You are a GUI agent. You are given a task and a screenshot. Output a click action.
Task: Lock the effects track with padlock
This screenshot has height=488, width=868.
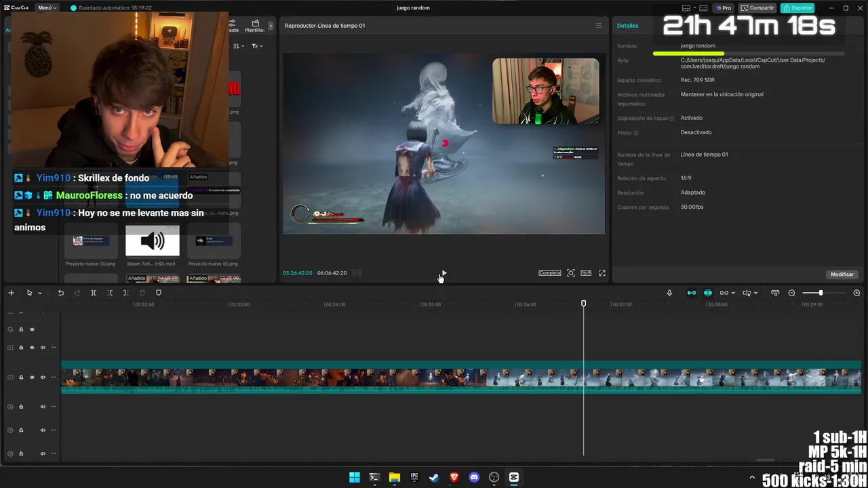tap(21, 329)
